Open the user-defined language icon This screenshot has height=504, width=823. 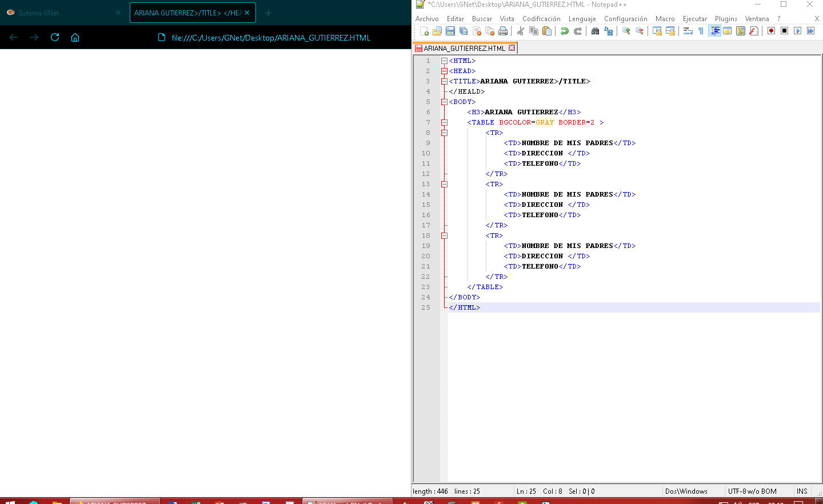coord(728,31)
